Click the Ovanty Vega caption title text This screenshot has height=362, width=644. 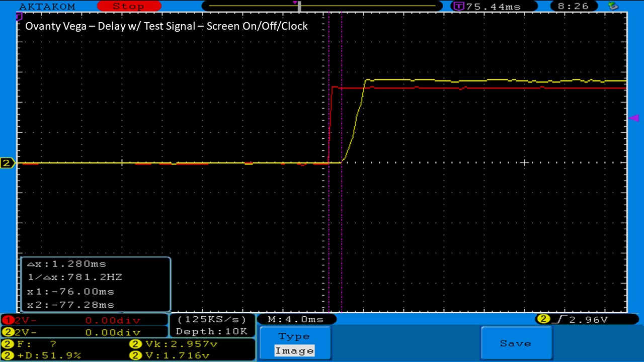167,26
